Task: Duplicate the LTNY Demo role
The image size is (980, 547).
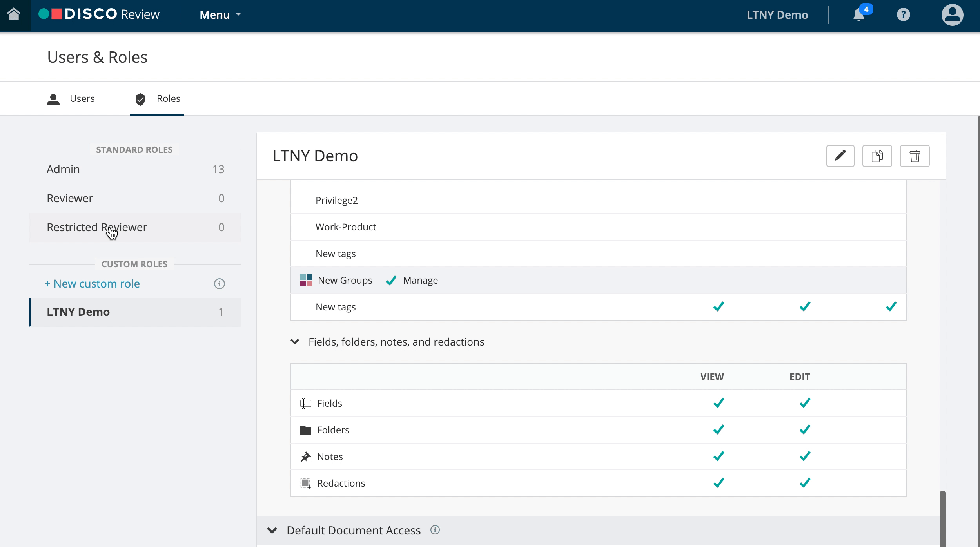Action: 878,156
